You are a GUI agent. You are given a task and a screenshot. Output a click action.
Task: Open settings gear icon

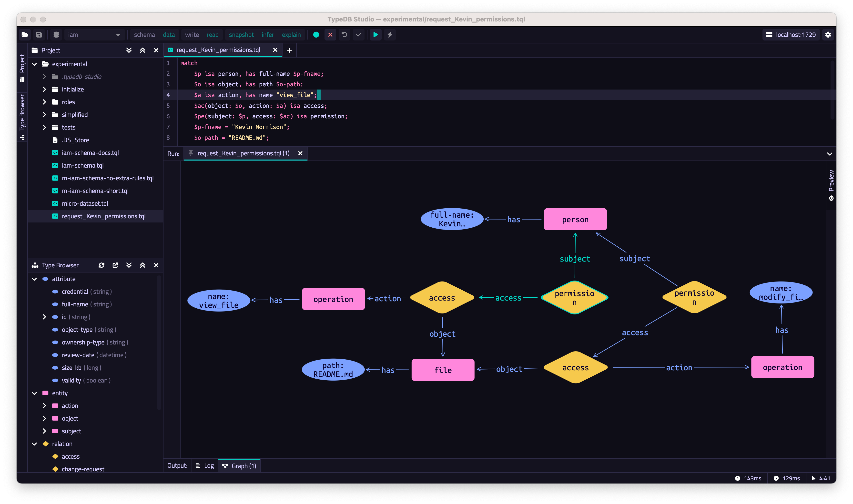click(x=828, y=35)
